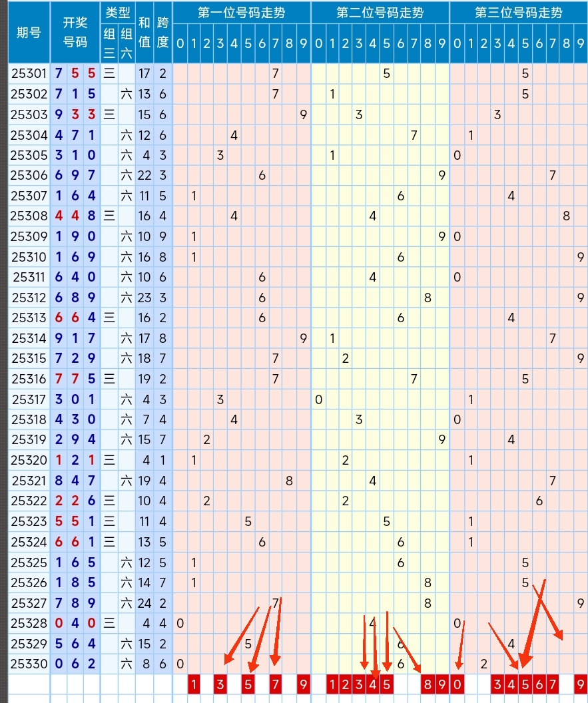This screenshot has width=588, height=703.
Task: Click third-position 6 in row 25322
Action: point(539,501)
